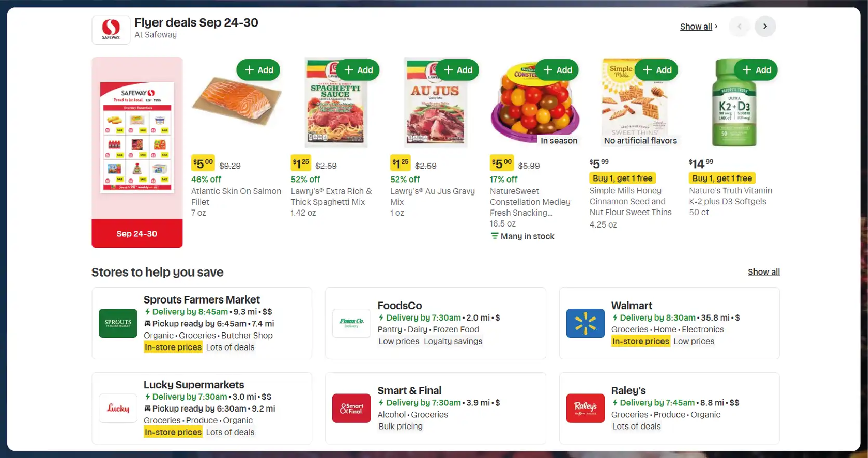Add Atlantic Salmon Fillet to cart
The width and height of the screenshot is (868, 458).
tap(258, 70)
